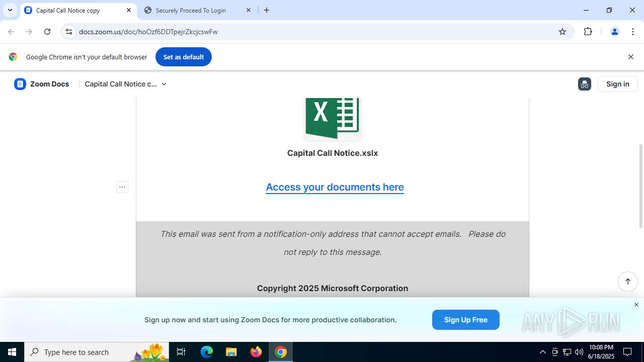644x362 pixels.
Task: Follow the Access your documents here link
Action: point(335,187)
